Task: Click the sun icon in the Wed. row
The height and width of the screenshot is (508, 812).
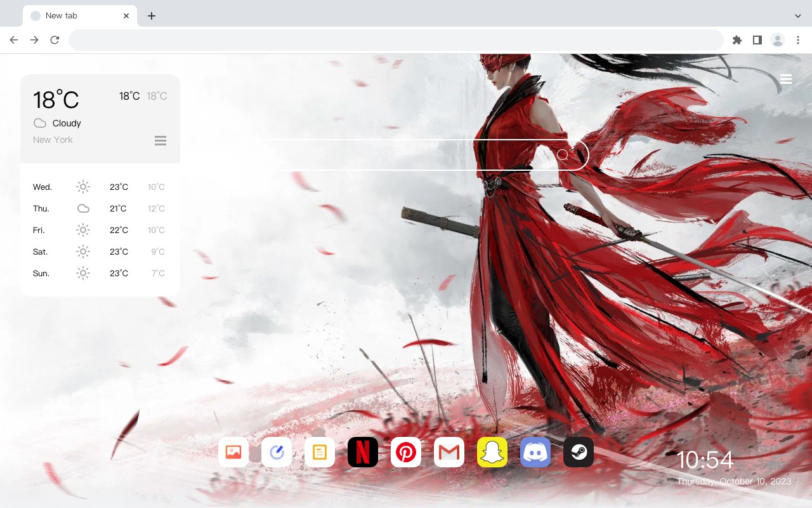Action: point(83,187)
